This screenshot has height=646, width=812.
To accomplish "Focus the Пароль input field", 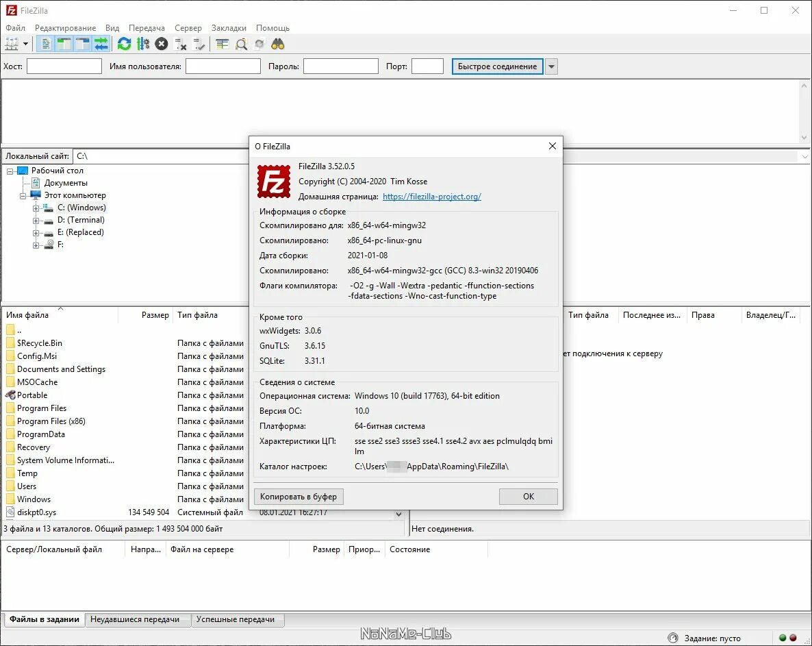I will pyautogui.click(x=341, y=66).
